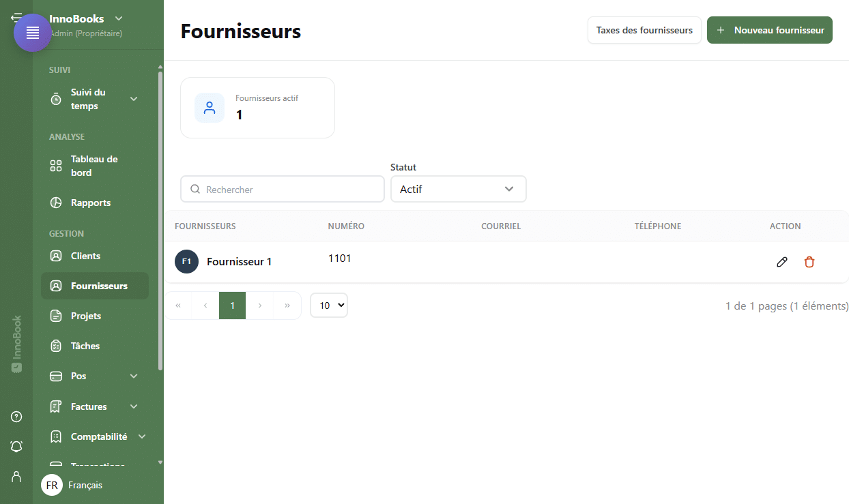
Task: Click the Pos card icon
Action: 56,376
